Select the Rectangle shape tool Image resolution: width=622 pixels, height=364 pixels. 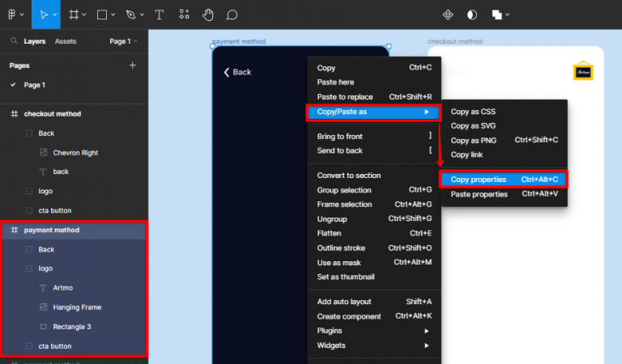pyautogui.click(x=102, y=15)
